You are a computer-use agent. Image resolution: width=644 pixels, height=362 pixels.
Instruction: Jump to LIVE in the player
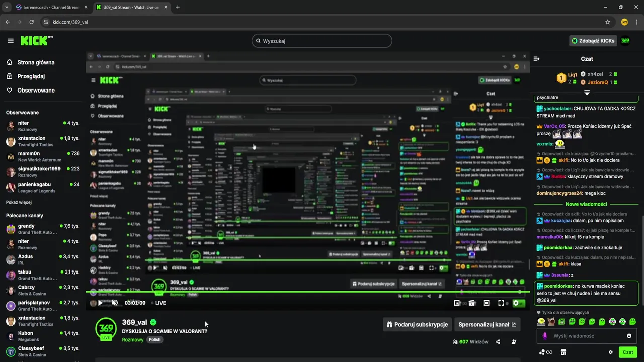[x=158, y=303]
